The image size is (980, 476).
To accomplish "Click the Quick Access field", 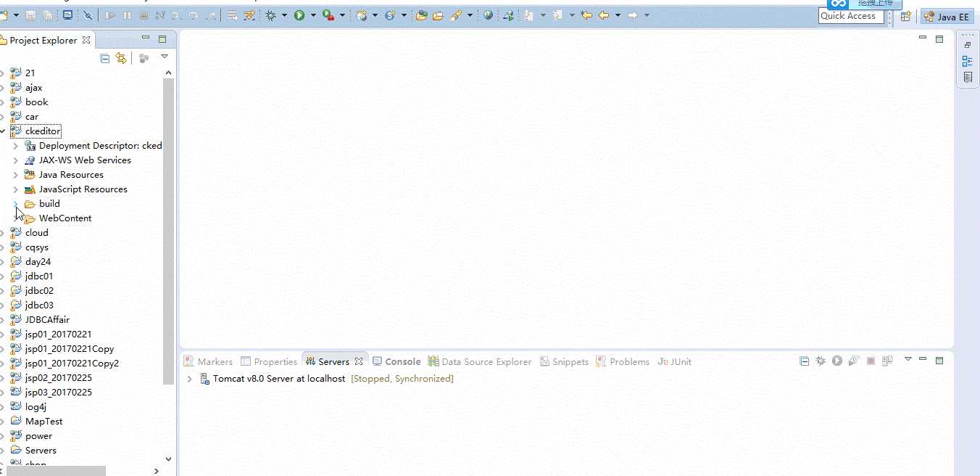I will tap(851, 16).
